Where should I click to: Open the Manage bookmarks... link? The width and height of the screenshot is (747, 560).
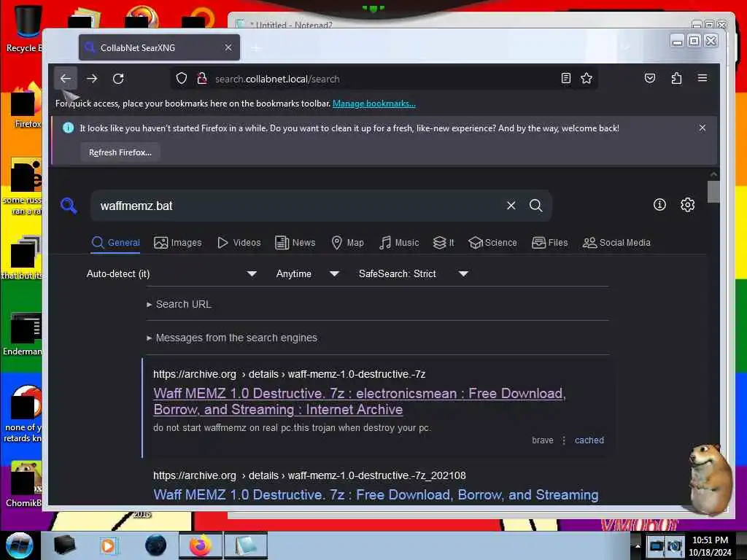(x=374, y=104)
